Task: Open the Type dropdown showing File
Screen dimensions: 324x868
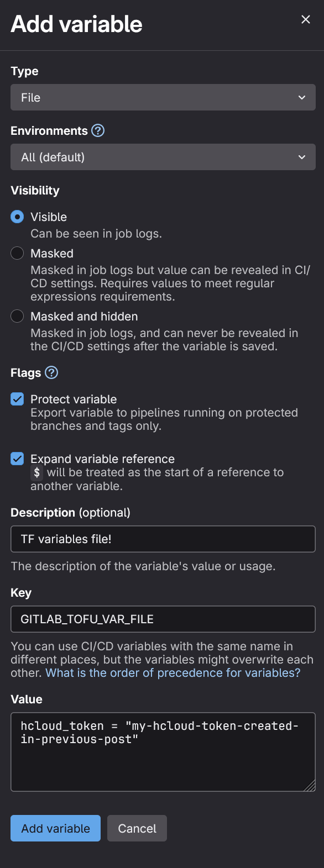Action: [x=163, y=97]
